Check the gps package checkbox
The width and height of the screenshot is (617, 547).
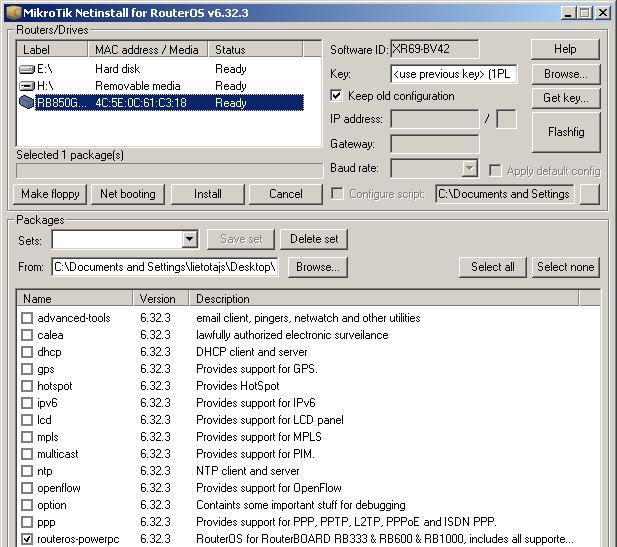click(x=27, y=369)
